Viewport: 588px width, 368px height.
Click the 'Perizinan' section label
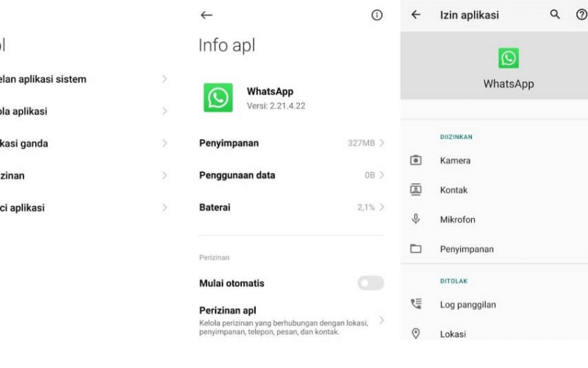pos(214,258)
